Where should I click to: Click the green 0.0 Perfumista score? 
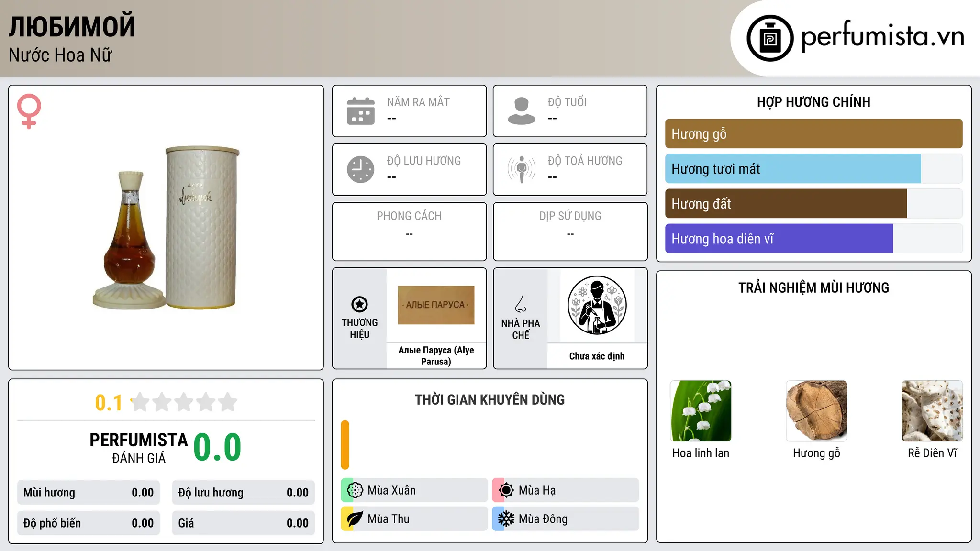pyautogui.click(x=217, y=447)
